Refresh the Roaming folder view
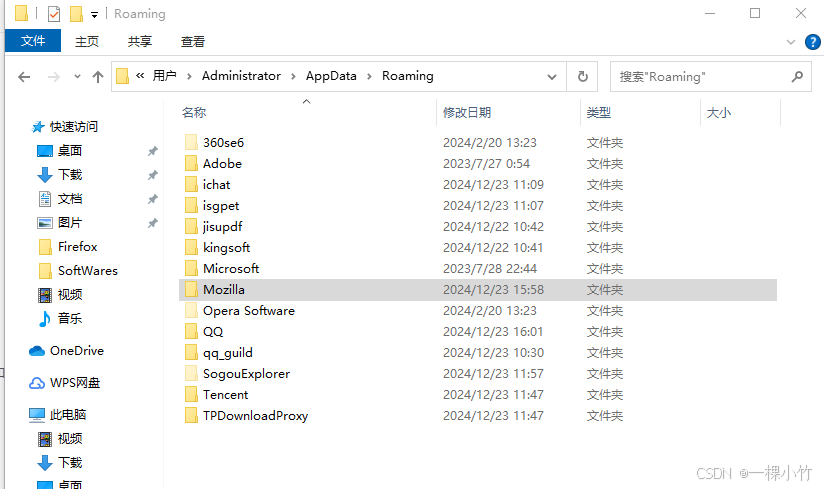 (582, 77)
